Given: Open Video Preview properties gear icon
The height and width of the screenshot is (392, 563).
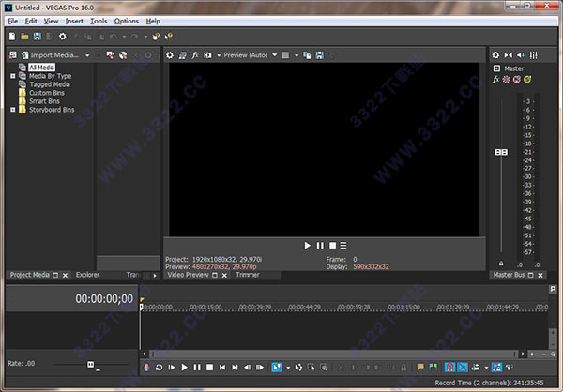Looking at the screenshot, I should [x=170, y=55].
